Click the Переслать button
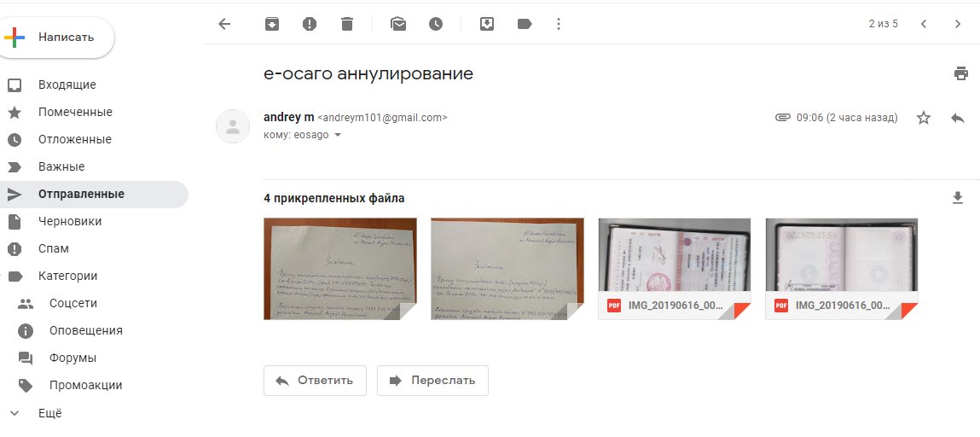The image size is (980, 437). (432, 380)
